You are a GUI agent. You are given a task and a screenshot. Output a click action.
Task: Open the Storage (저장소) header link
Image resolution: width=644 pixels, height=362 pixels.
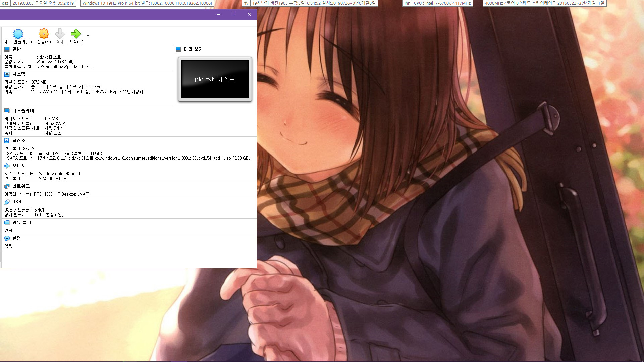[x=19, y=141]
